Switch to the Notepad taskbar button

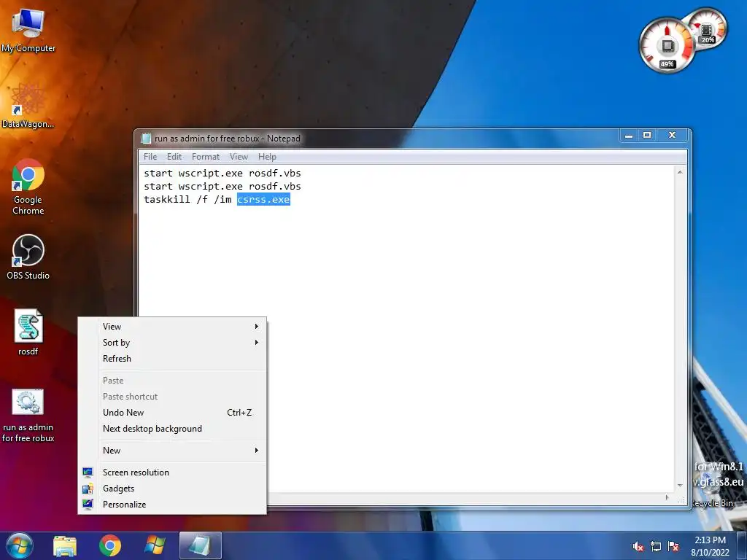pos(200,545)
